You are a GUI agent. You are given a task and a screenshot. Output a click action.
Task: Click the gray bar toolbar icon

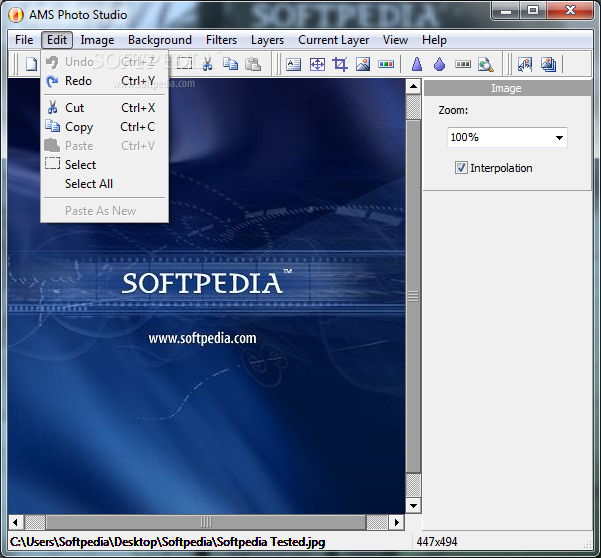click(463, 64)
